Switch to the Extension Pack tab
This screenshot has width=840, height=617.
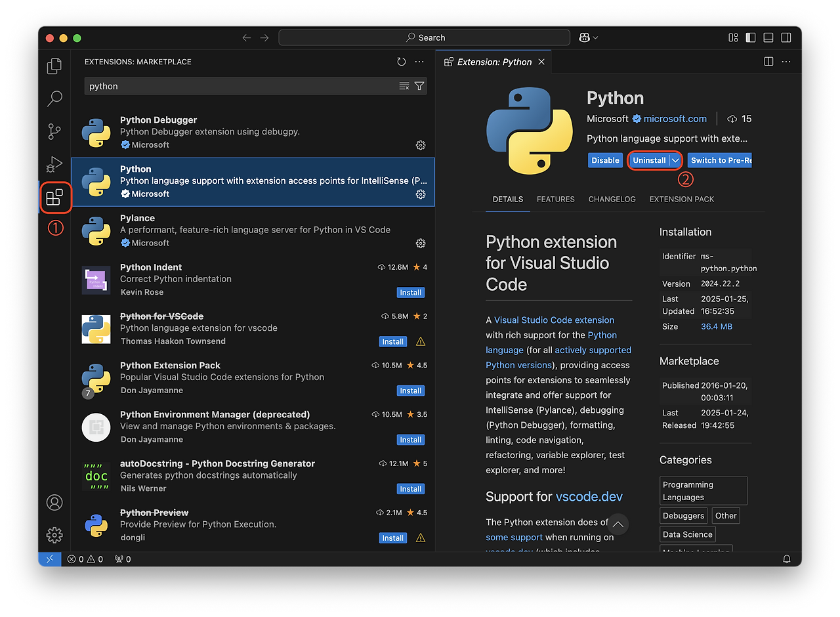(x=681, y=199)
